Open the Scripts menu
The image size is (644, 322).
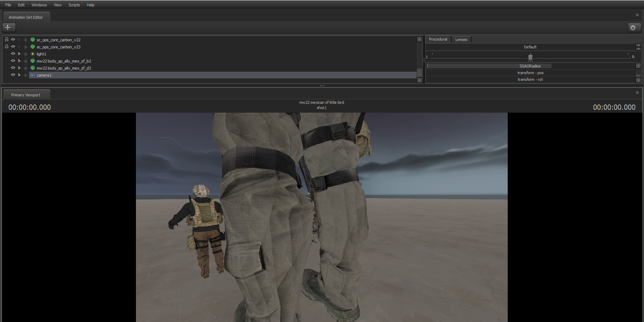click(x=74, y=5)
